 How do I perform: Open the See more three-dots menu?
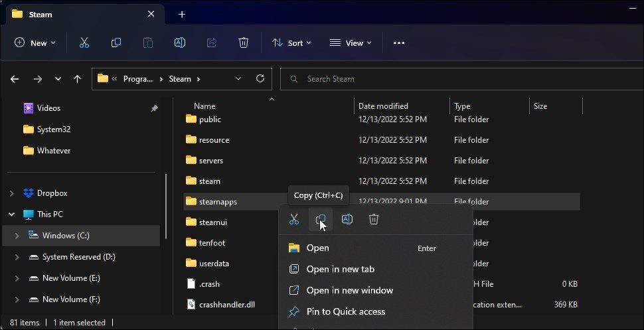pos(399,42)
